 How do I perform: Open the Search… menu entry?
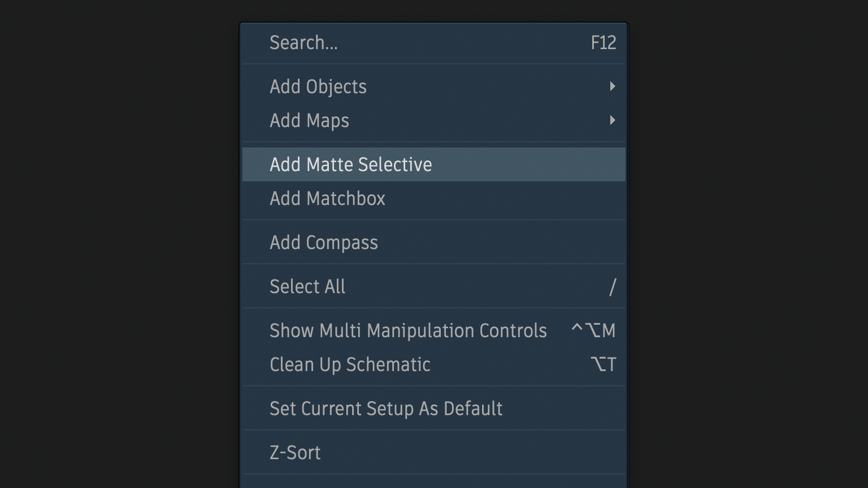tap(303, 43)
